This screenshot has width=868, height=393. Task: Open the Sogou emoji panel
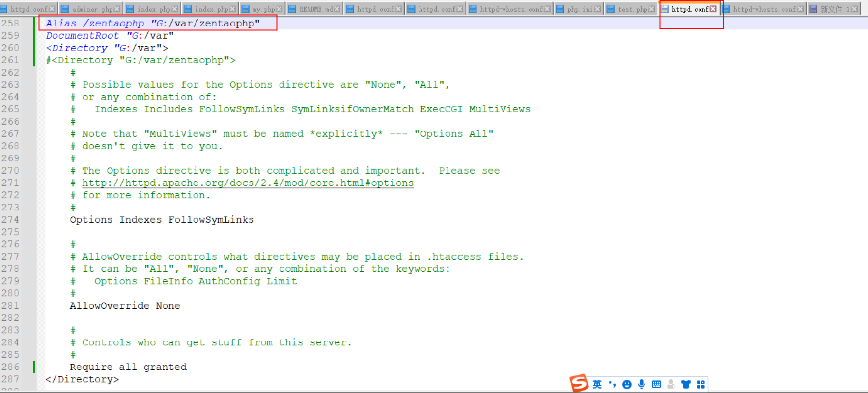click(627, 384)
